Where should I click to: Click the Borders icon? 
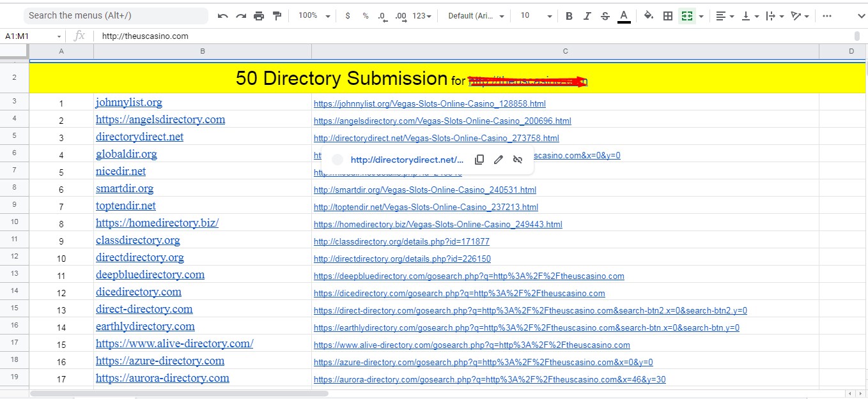point(667,15)
